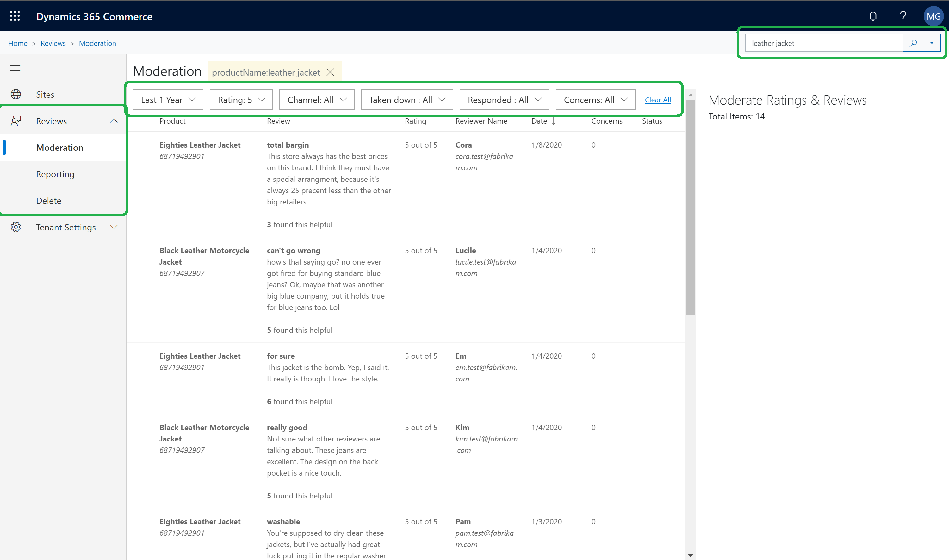The height and width of the screenshot is (560, 949).
Task: Click the Moderation sidebar icon
Action: pos(59,147)
